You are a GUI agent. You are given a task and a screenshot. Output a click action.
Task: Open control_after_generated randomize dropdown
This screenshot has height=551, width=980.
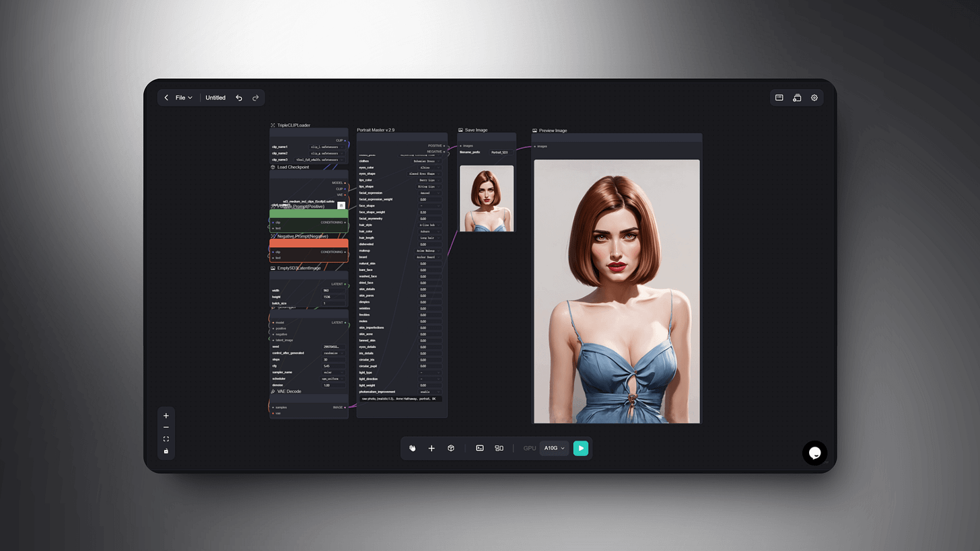[x=334, y=353]
